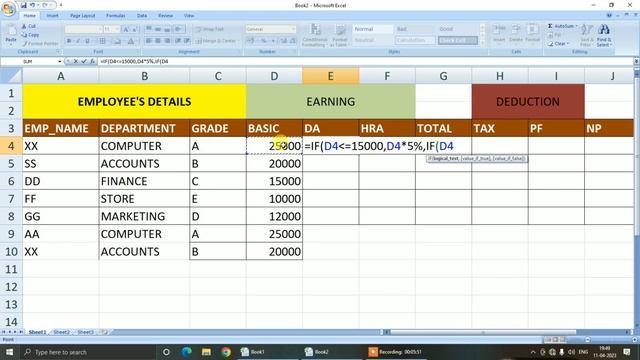
Task: Delete cells using Delete button
Action: [516, 33]
